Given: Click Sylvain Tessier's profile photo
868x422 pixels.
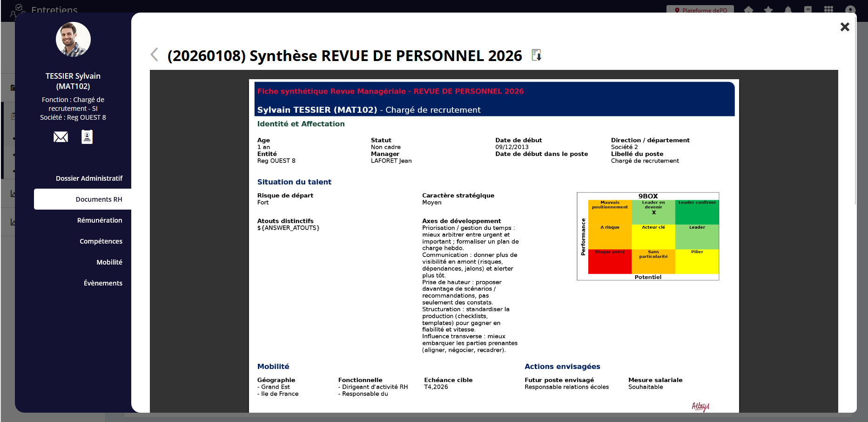Looking at the screenshot, I should pos(73,40).
